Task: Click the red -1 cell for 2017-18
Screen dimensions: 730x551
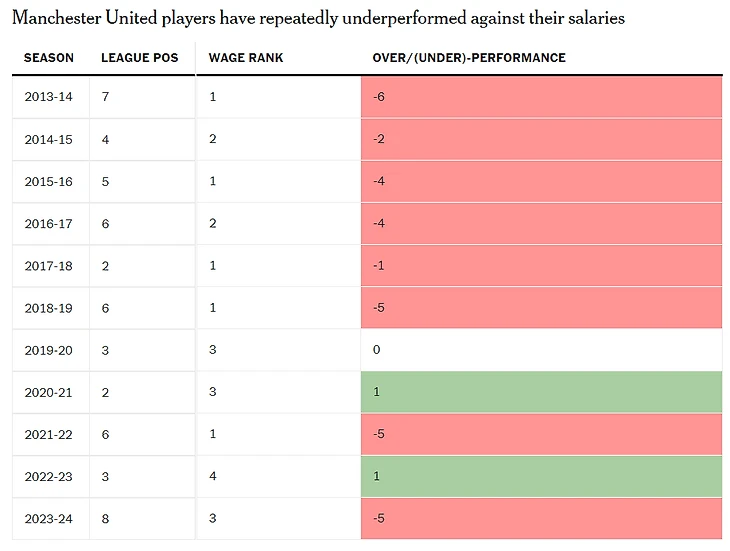Action: tap(541, 266)
